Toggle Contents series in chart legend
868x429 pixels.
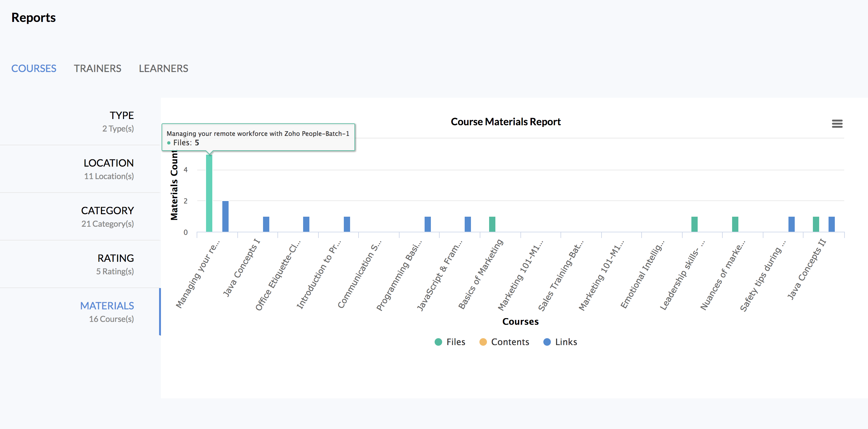pyautogui.click(x=510, y=342)
